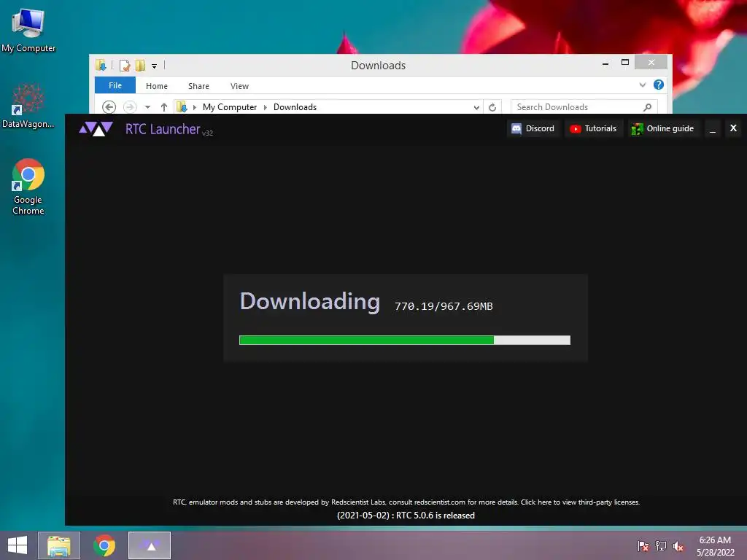Open the Online guide button

[662, 128]
